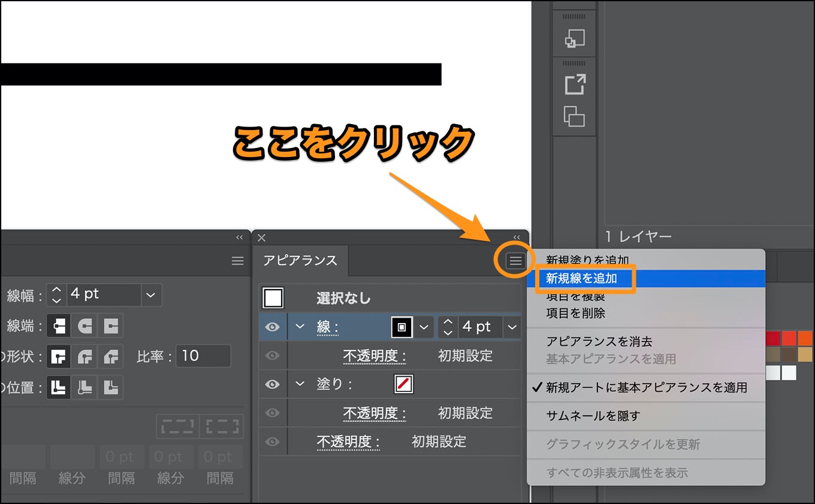Toggle visibility eye of 線 row

click(273, 327)
